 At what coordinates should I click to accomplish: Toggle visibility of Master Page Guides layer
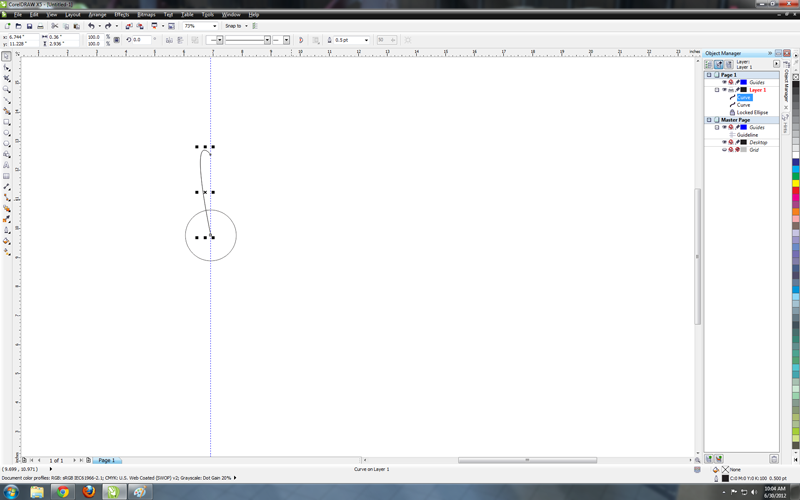[x=724, y=127]
